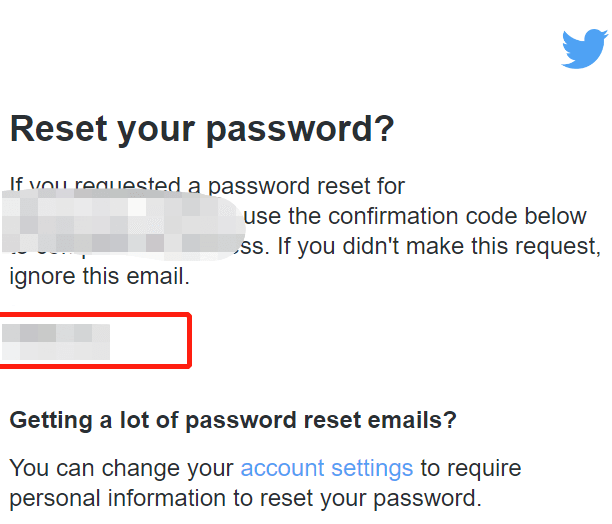Click the blue Twitter bird logo
The width and height of the screenshot is (612, 524).
pyautogui.click(x=584, y=48)
